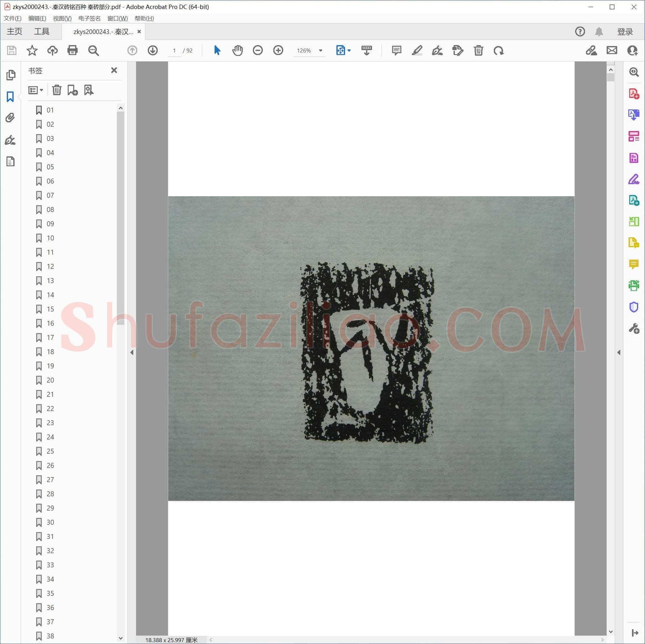Select bookmark 05
This screenshot has height=644, width=645.
point(50,167)
